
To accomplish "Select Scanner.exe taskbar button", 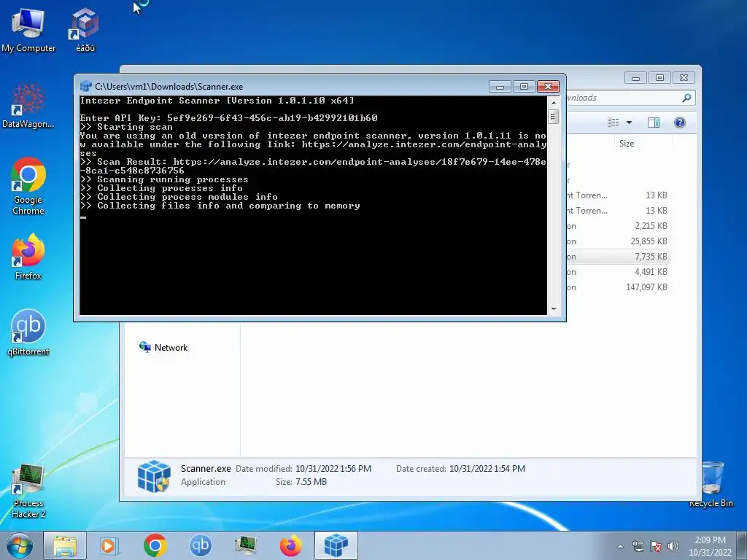I will tap(336, 545).
